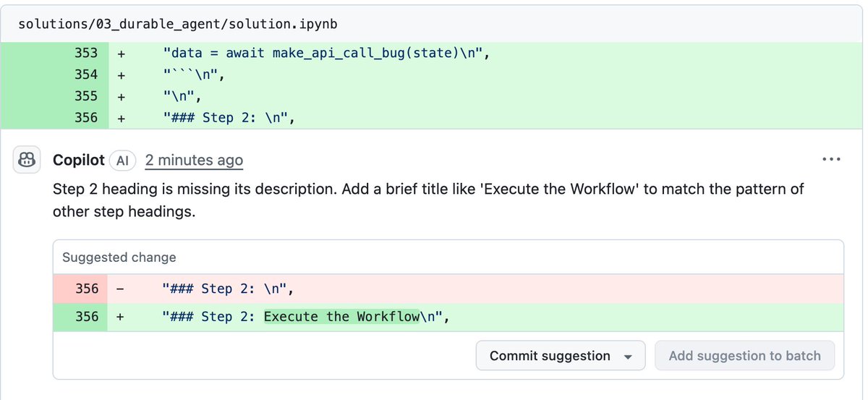Click the 'Suggested change' label

click(119, 258)
